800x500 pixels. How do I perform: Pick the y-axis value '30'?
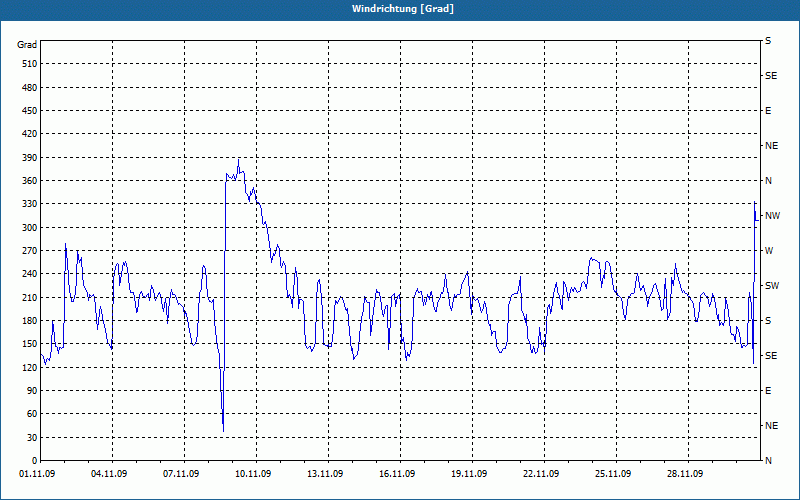[33, 437]
